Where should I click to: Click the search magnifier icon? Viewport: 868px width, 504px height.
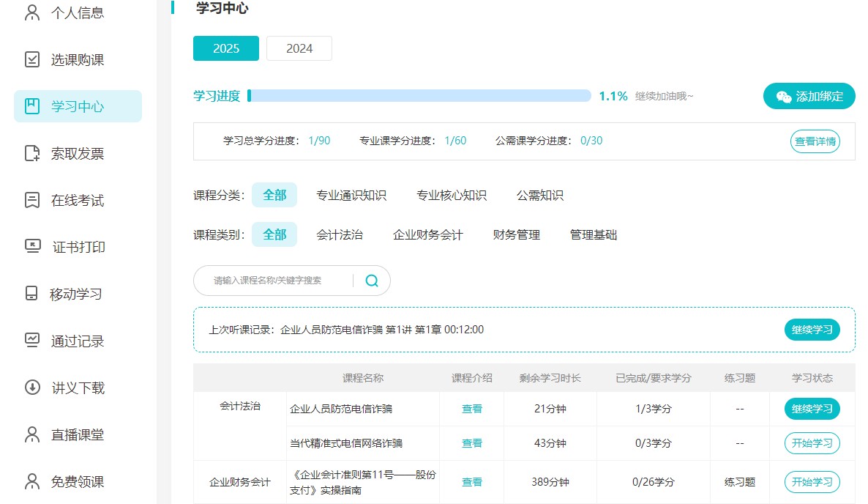(372, 281)
